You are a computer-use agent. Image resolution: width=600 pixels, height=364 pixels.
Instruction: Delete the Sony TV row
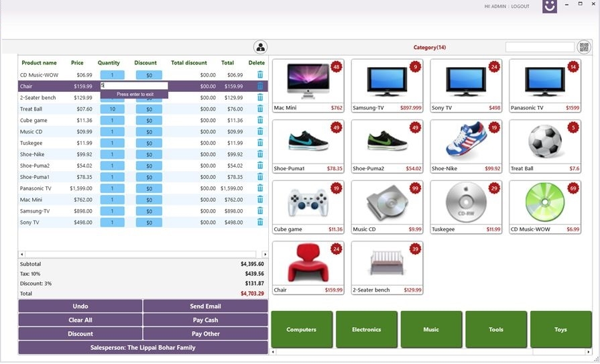[260, 223]
